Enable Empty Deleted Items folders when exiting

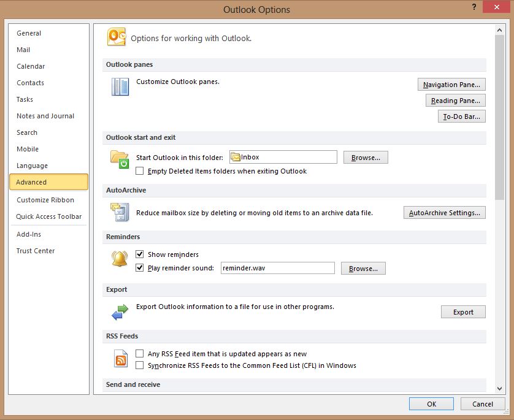(140, 171)
